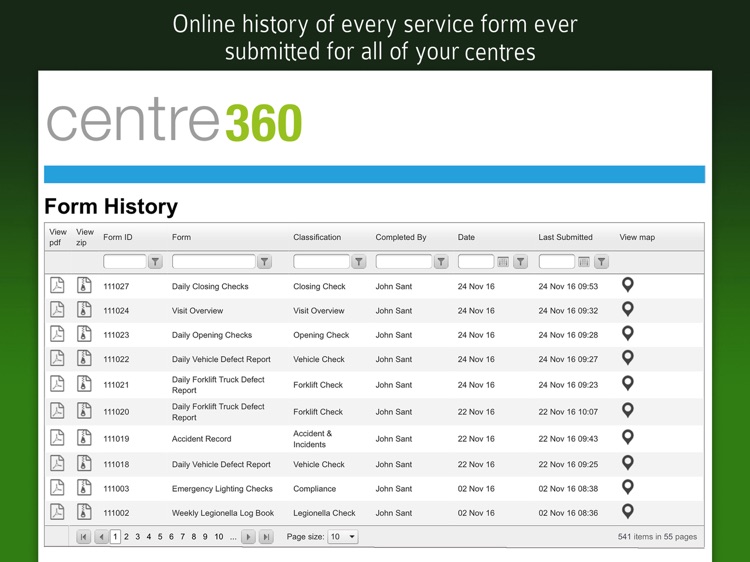Focus the Form ID filter field

click(x=124, y=262)
